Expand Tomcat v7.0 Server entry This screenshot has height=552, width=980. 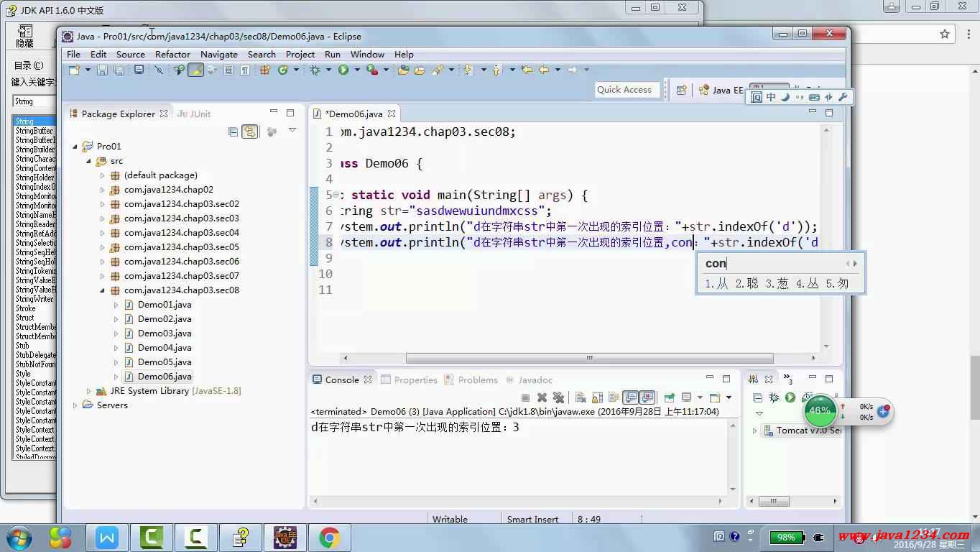[754, 431]
